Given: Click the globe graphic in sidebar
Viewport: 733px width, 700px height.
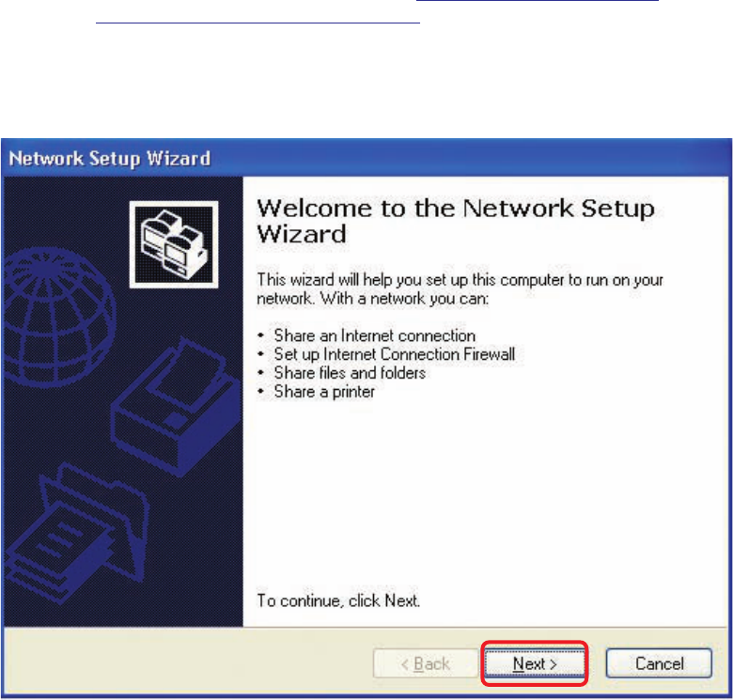Looking at the screenshot, I should pos(58,317).
